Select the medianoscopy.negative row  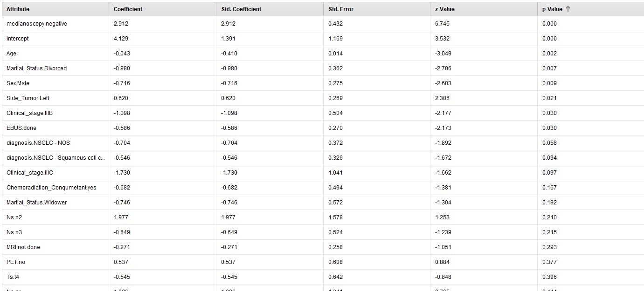point(323,24)
